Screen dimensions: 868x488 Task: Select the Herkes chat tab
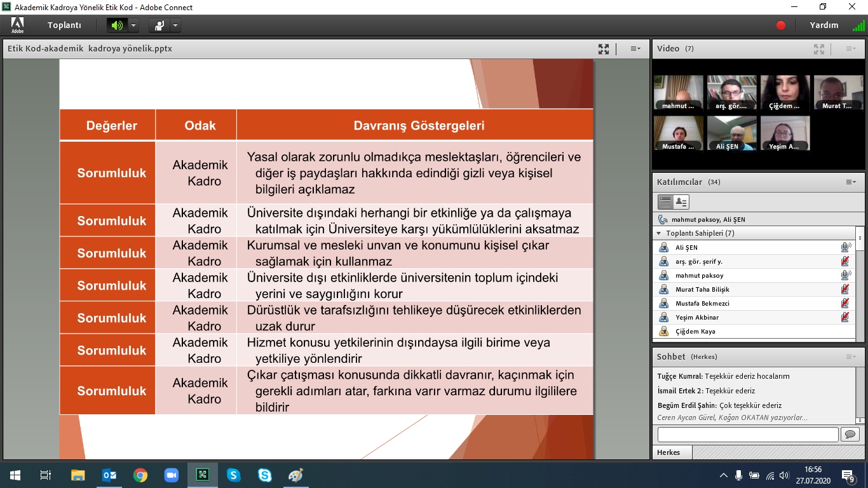pos(668,452)
